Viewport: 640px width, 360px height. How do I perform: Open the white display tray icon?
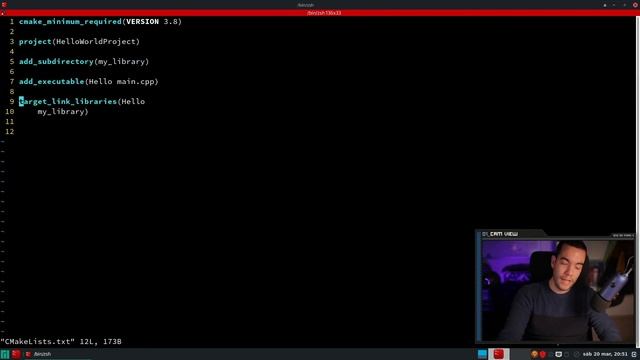558,354
